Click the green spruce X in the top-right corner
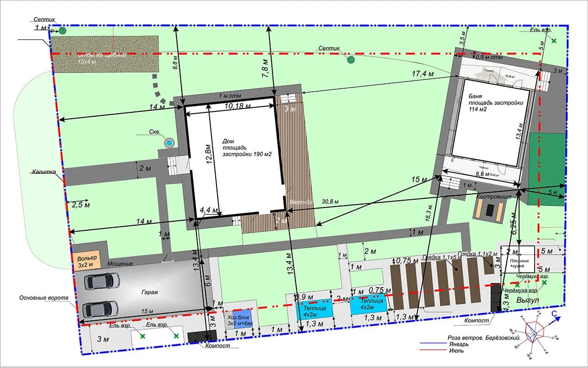The width and height of the screenshot is (588, 368). point(554,41)
